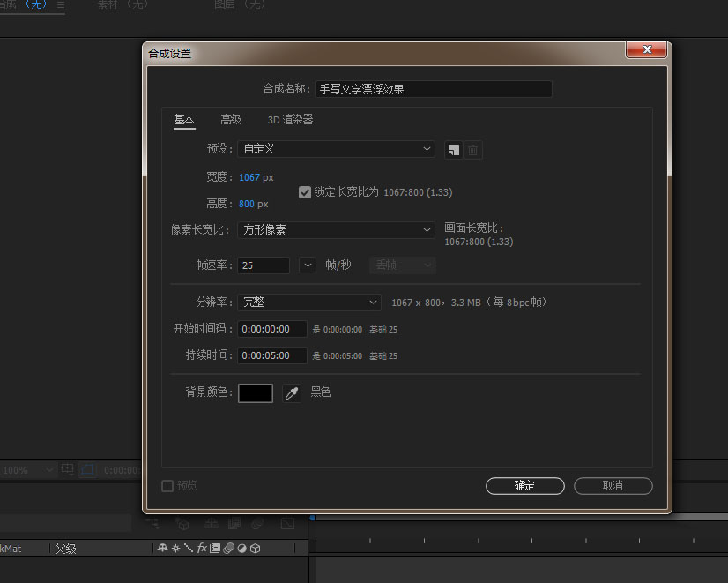The height and width of the screenshot is (583, 728).
Task: Switch to the 高级 tab
Action: coord(231,120)
